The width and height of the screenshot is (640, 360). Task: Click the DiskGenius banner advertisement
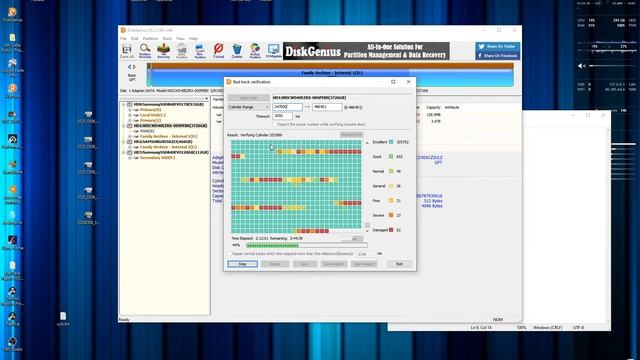366,51
